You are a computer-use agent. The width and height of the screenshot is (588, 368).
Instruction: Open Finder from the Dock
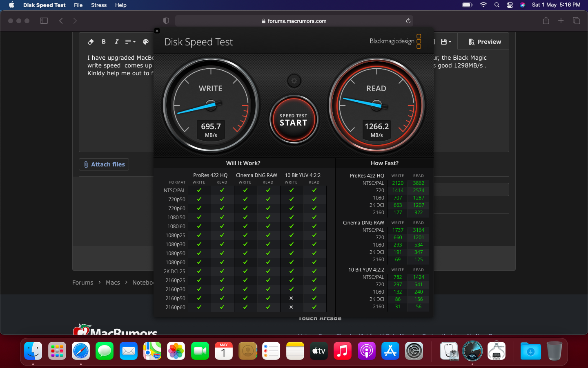pos(33,351)
